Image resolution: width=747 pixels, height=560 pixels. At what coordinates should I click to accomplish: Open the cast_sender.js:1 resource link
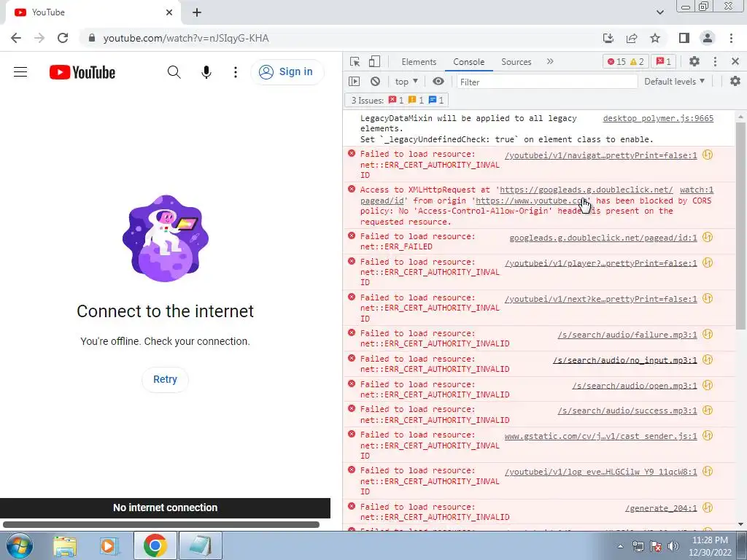(x=600, y=436)
